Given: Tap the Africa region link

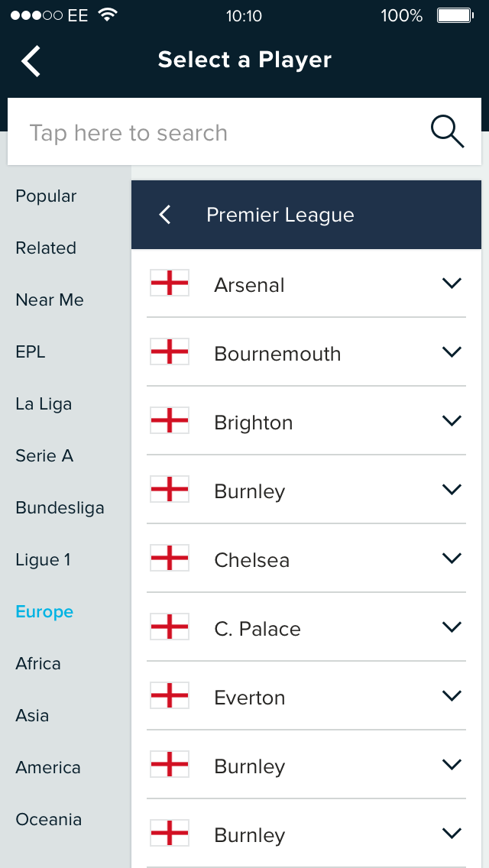Looking at the screenshot, I should tap(38, 664).
